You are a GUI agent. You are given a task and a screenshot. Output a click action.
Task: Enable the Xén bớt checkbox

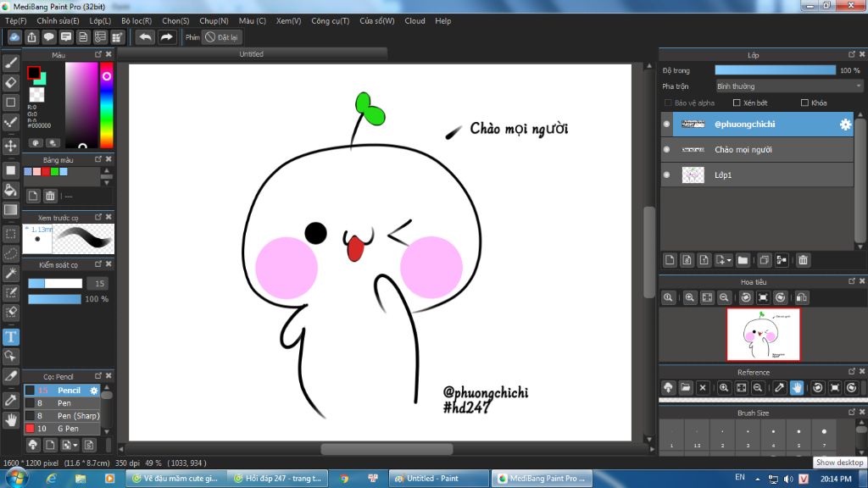[737, 103]
